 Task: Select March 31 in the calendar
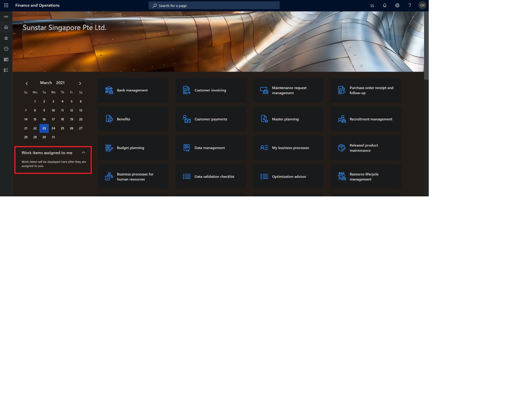pos(53,137)
